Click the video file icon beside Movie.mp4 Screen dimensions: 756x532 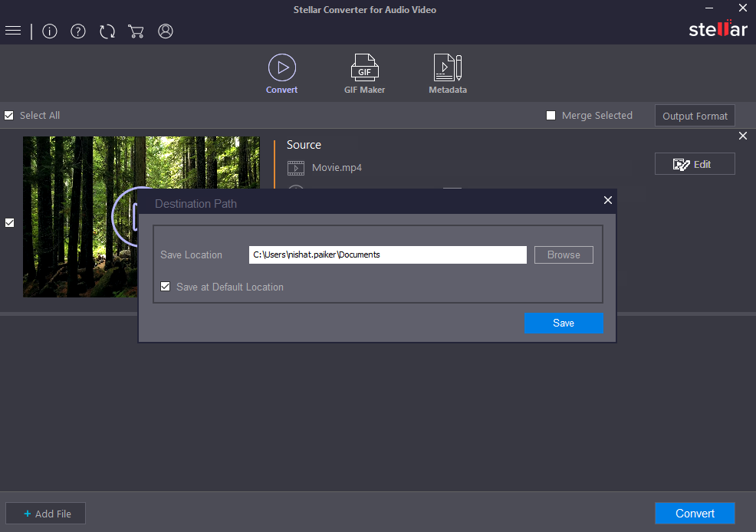[x=295, y=168]
